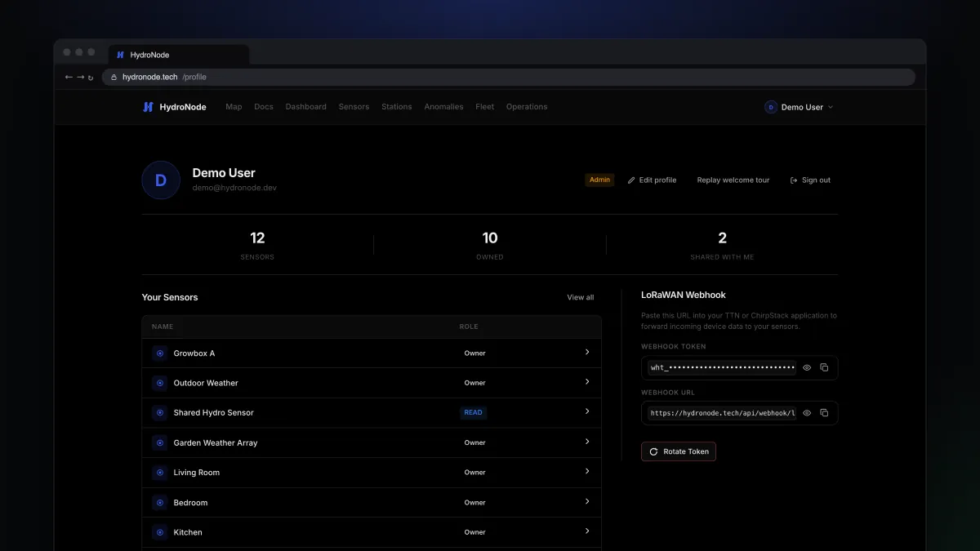980x551 pixels.
Task: Open the Sensors nav item
Action: click(x=354, y=107)
